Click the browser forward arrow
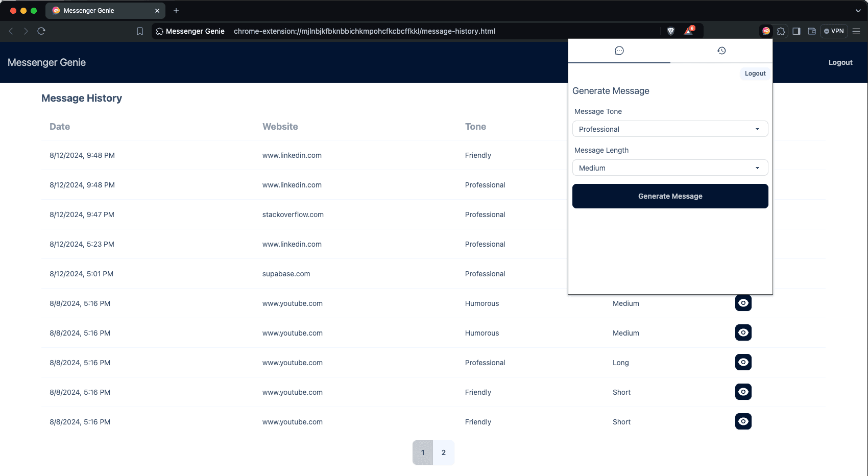The image size is (868, 476). pos(26,31)
